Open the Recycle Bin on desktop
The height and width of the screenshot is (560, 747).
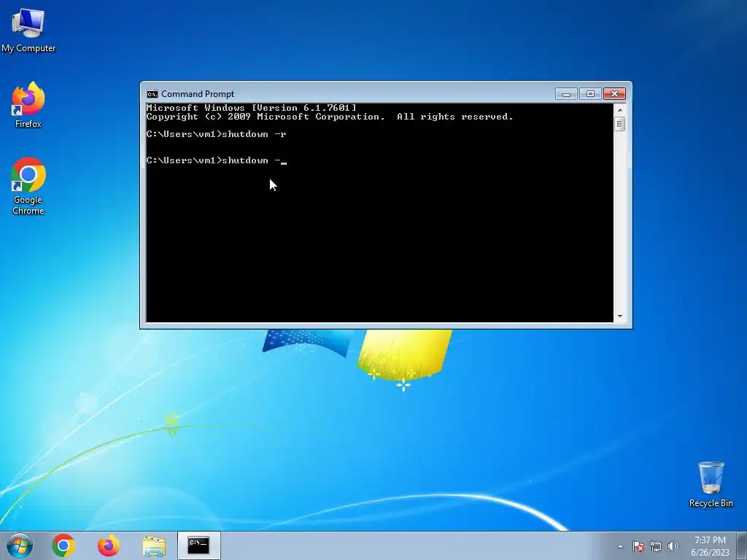click(711, 484)
